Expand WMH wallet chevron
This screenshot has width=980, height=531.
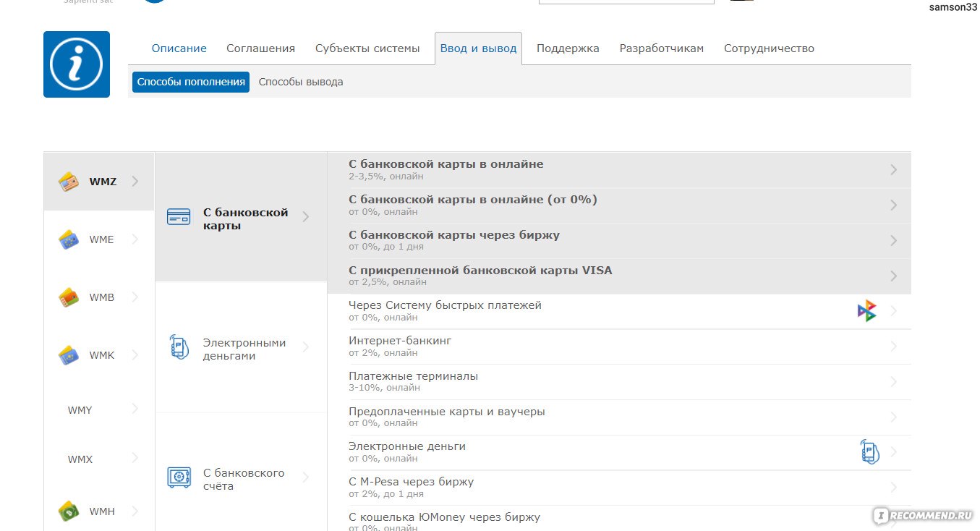(135, 511)
